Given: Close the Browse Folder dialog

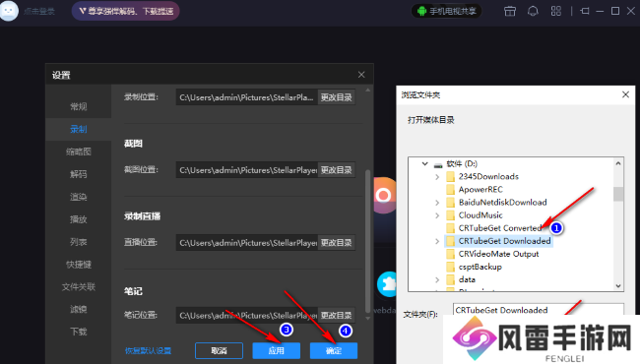Looking at the screenshot, I should (625, 94).
